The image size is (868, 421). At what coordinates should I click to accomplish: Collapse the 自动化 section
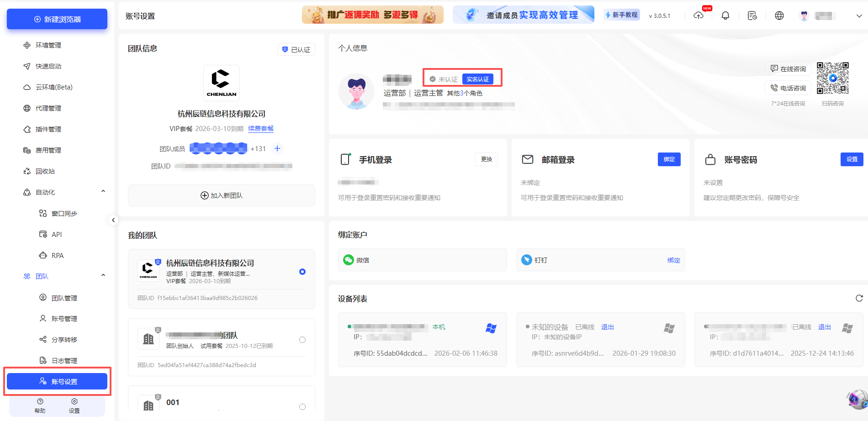point(103,191)
